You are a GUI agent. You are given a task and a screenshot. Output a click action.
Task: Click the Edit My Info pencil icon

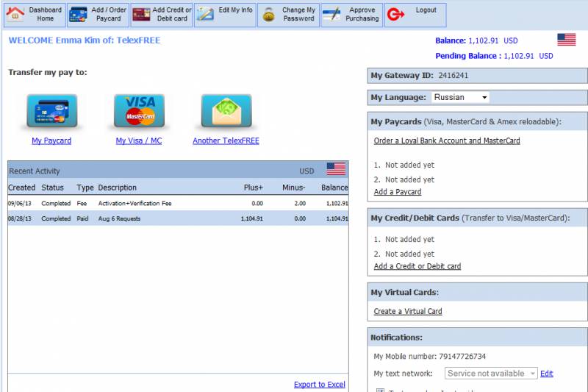tap(205, 14)
